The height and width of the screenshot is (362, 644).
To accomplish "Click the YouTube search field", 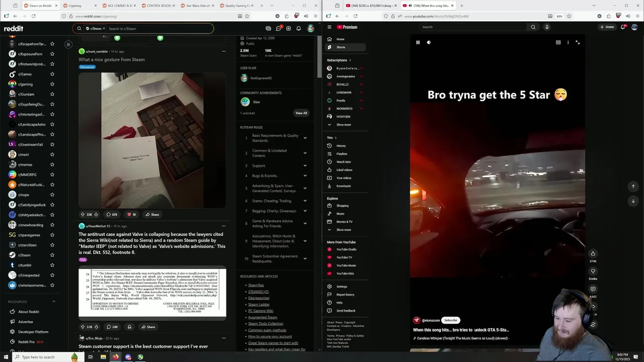I will tap(473, 27).
